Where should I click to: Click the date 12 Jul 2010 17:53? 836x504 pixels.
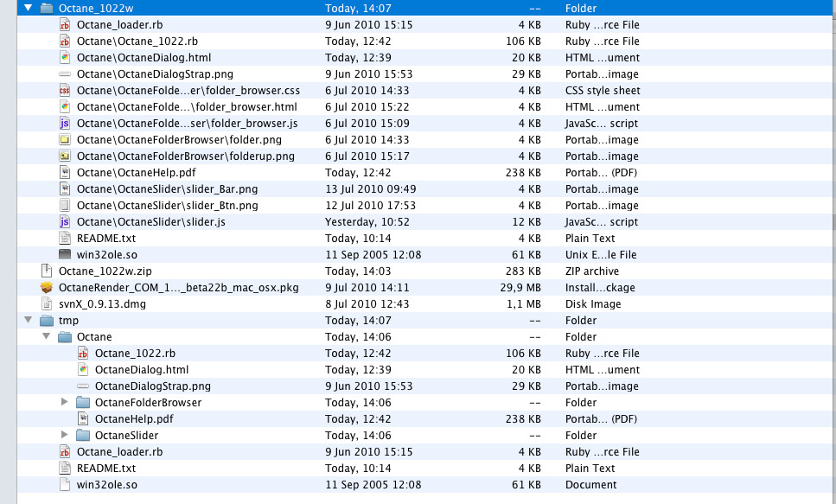point(371,206)
